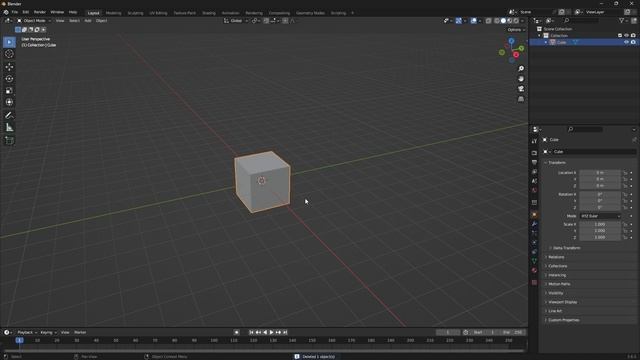
Task: Toggle Cube render camera icon in outliner
Action: point(633,42)
